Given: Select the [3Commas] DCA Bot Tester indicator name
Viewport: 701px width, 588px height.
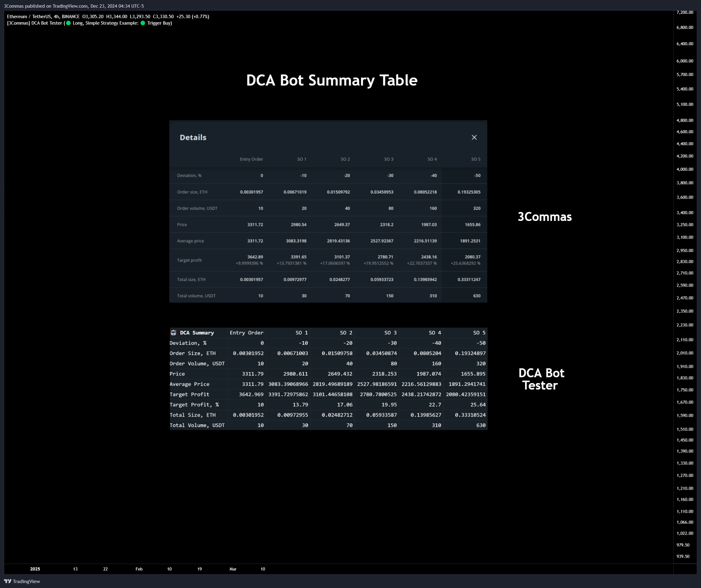Looking at the screenshot, I should 35,23.
